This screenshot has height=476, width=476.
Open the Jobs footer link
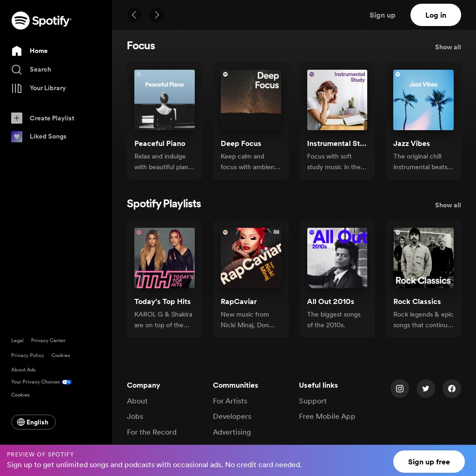point(135,416)
